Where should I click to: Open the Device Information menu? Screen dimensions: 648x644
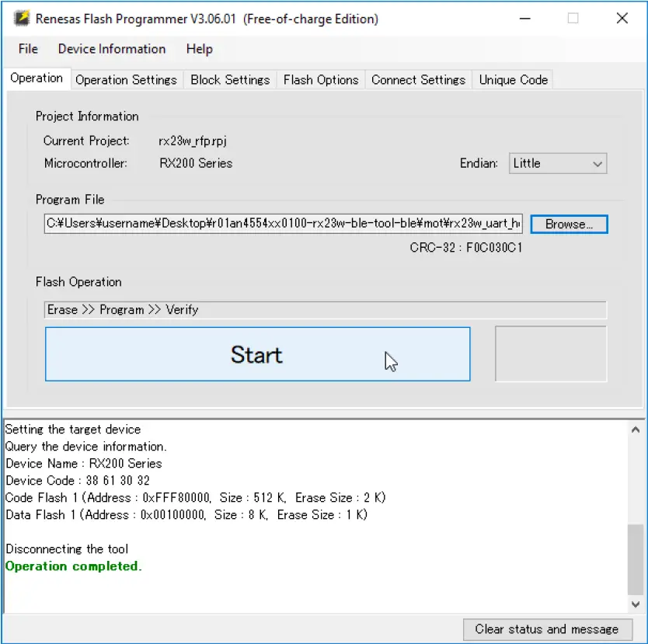111,49
